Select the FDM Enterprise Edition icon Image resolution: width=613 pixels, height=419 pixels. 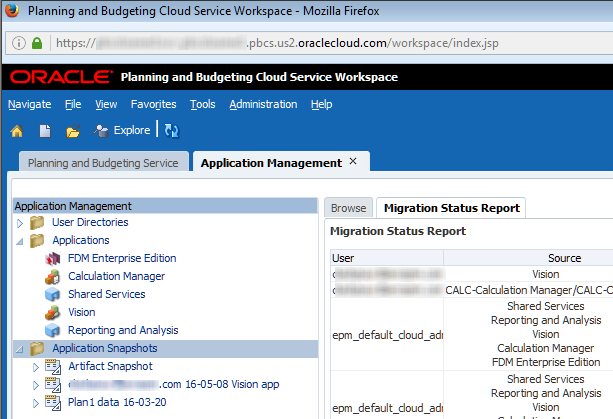(53, 258)
